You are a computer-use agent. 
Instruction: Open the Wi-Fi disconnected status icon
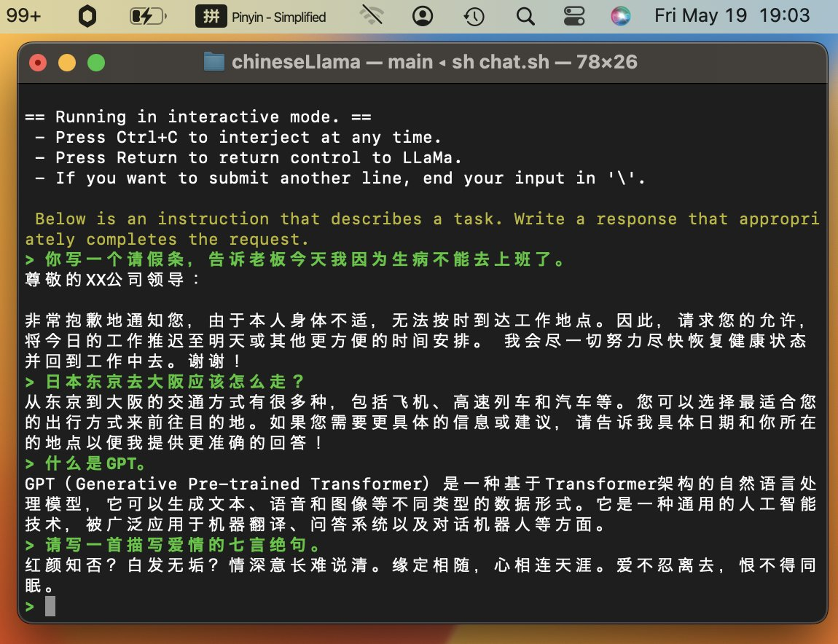click(372, 16)
